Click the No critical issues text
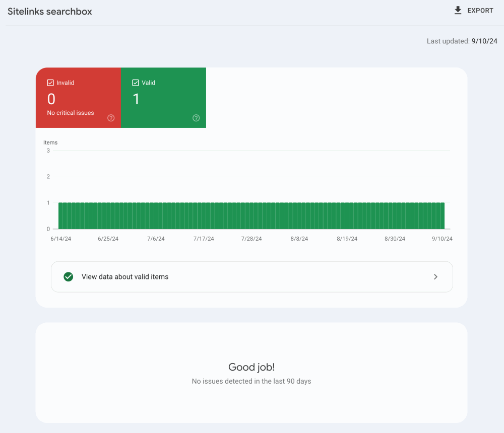 click(71, 113)
